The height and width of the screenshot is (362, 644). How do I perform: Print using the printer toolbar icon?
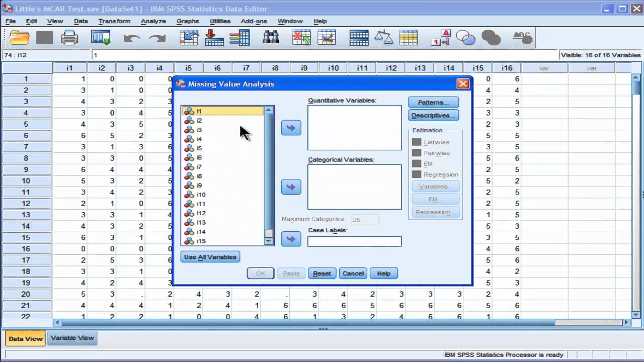click(x=69, y=38)
